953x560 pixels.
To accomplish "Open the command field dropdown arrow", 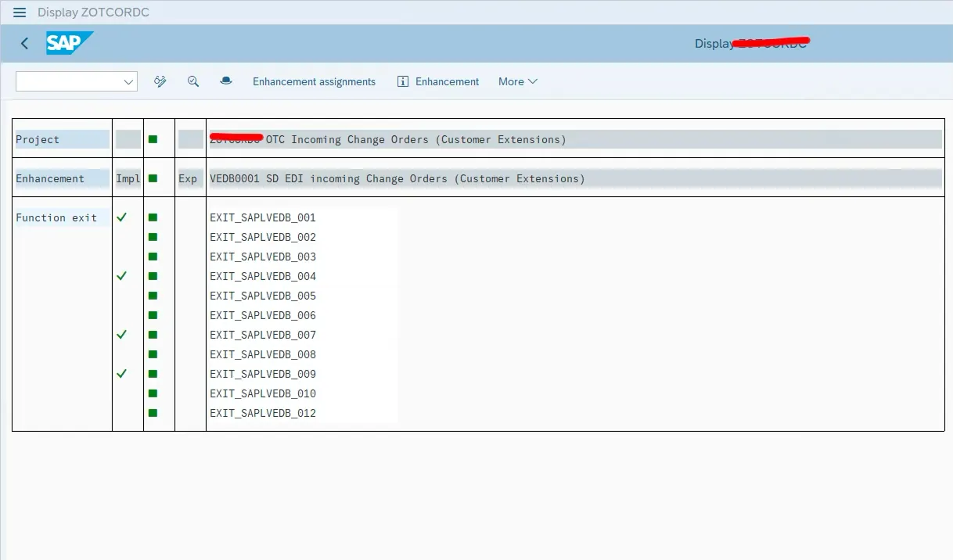I will point(128,81).
